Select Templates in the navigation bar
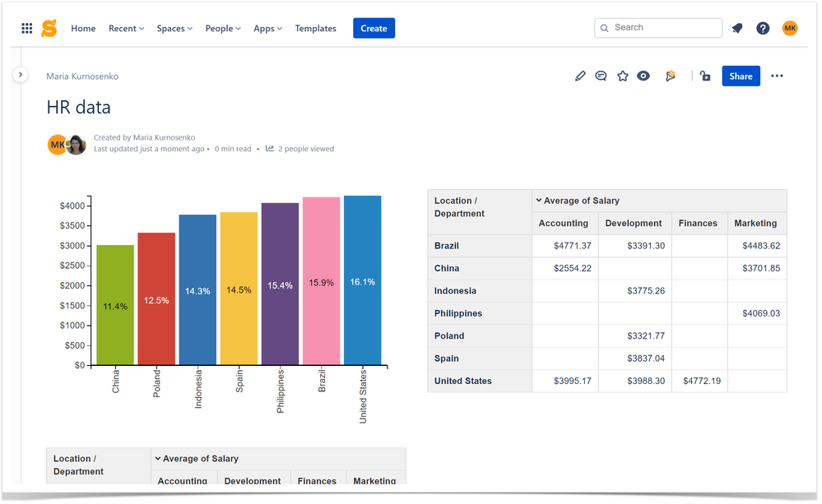Viewport: 822px width, 504px height. click(x=315, y=28)
